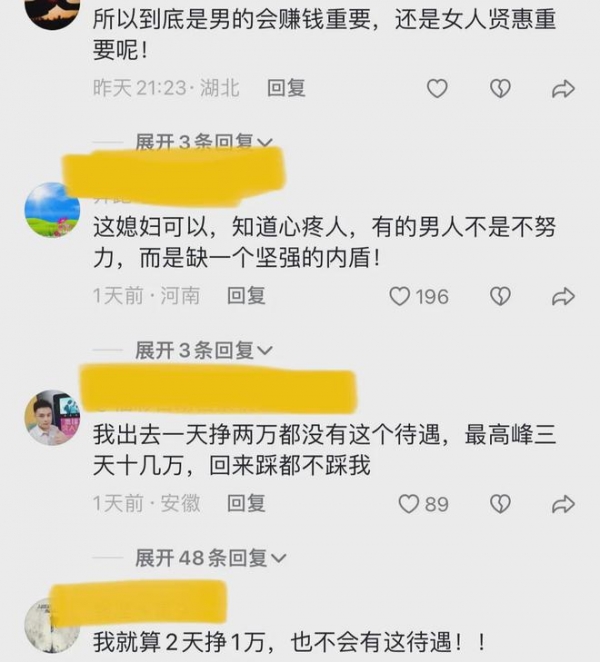Viewport: 600px width, 662px height.
Task: Share the Henan comment via the arrow icon
Action: (563, 296)
